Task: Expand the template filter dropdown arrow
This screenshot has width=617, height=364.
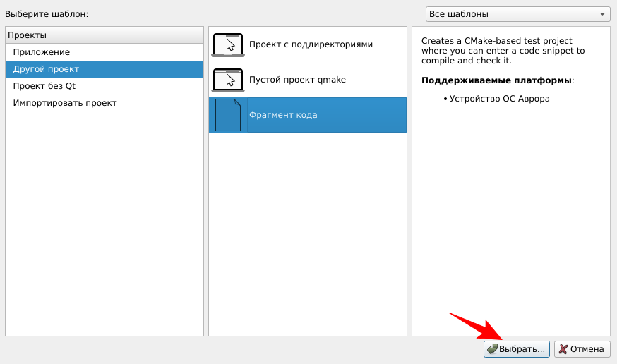Action: tap(602, 14)
